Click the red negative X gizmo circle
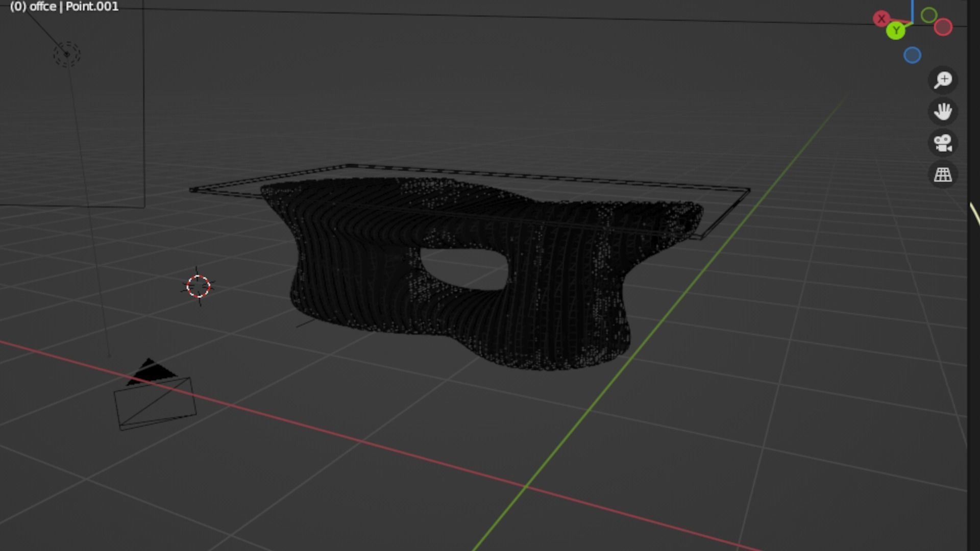This screenshot has width=980, height=551. tap(943, 27)
